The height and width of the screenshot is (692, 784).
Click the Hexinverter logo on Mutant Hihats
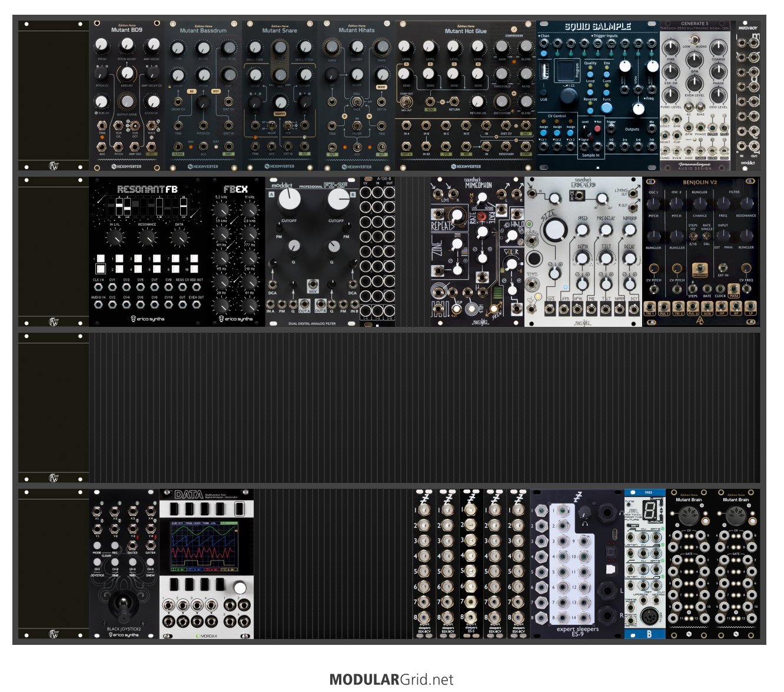[356, 167]
